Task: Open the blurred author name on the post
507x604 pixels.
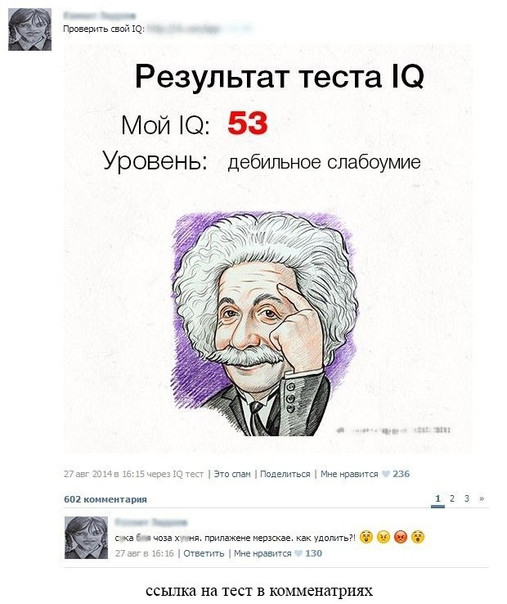Action: click(99, 15)
